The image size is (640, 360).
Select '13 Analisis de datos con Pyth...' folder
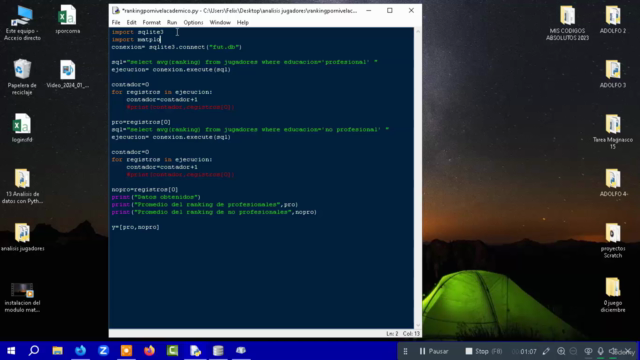click(x=22, y=186)
